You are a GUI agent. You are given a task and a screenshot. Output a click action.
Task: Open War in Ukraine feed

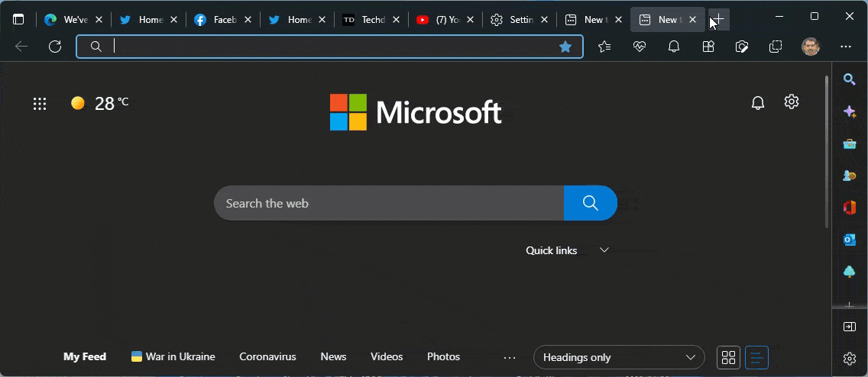click(x=173, y=356)
